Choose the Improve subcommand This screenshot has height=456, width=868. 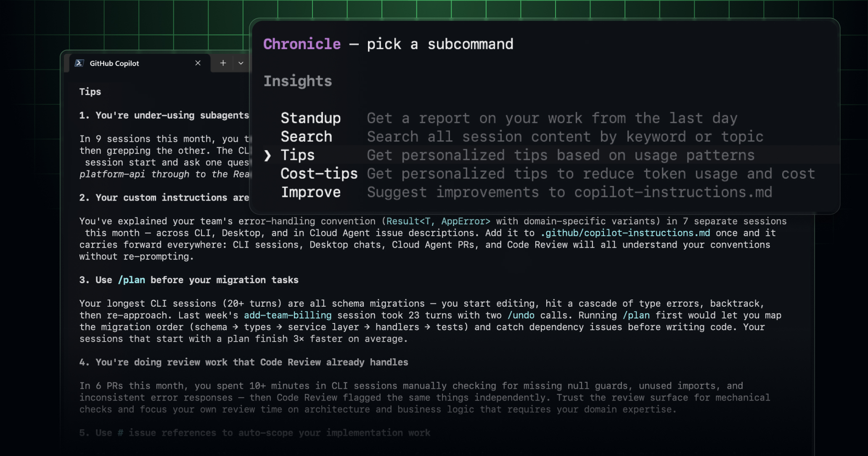click(x=311, y=192)
